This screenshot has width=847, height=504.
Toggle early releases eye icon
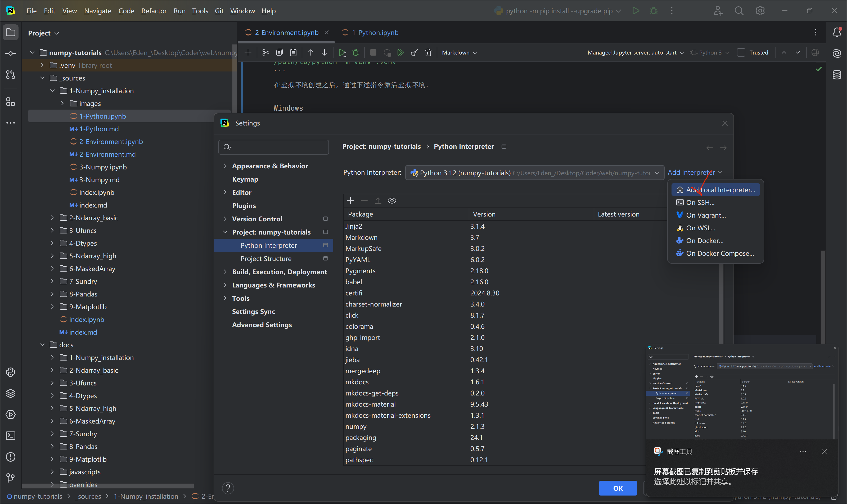[x=392, y=201]
